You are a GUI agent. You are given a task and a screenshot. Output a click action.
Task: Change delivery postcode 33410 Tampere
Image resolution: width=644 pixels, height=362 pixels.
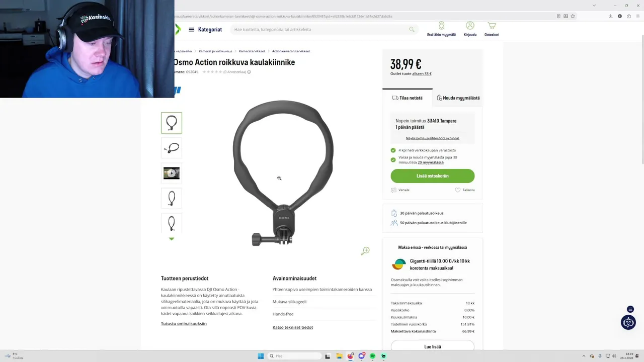442,121
